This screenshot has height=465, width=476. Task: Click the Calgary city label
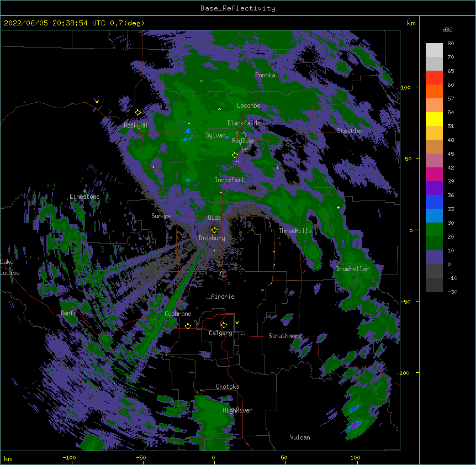click(220, 333)
